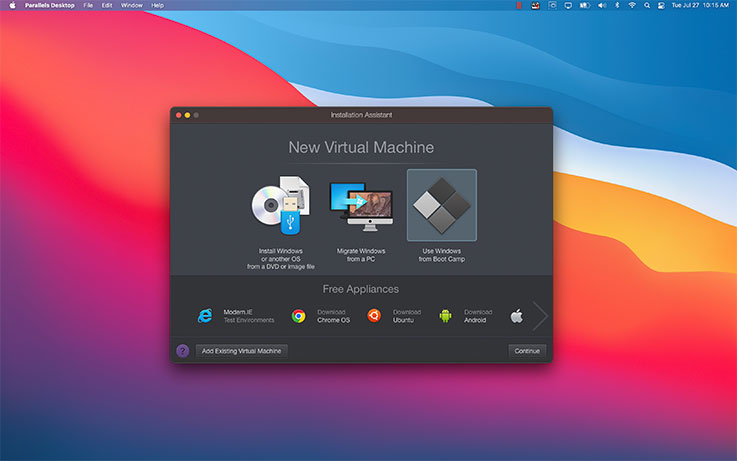Click the Continue button
Screen dimensions: 737x461
click(527, 351)
